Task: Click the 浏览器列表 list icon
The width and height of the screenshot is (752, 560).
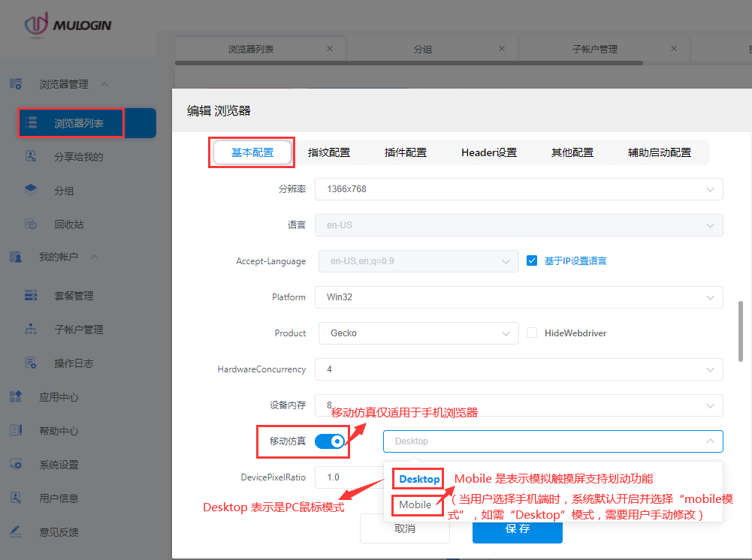Action: pos(31,122)
